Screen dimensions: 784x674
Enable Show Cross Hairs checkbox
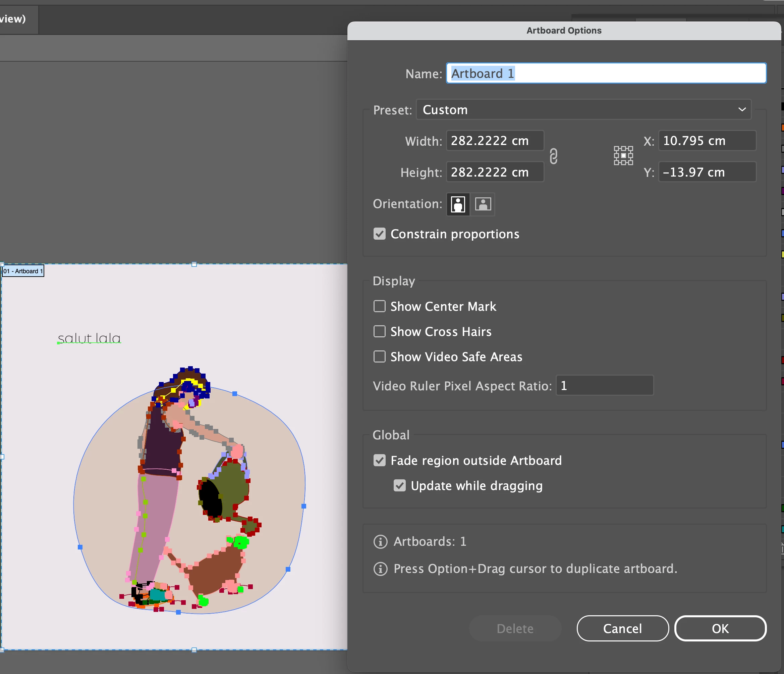pyautogui.click(x=380, y=332)
